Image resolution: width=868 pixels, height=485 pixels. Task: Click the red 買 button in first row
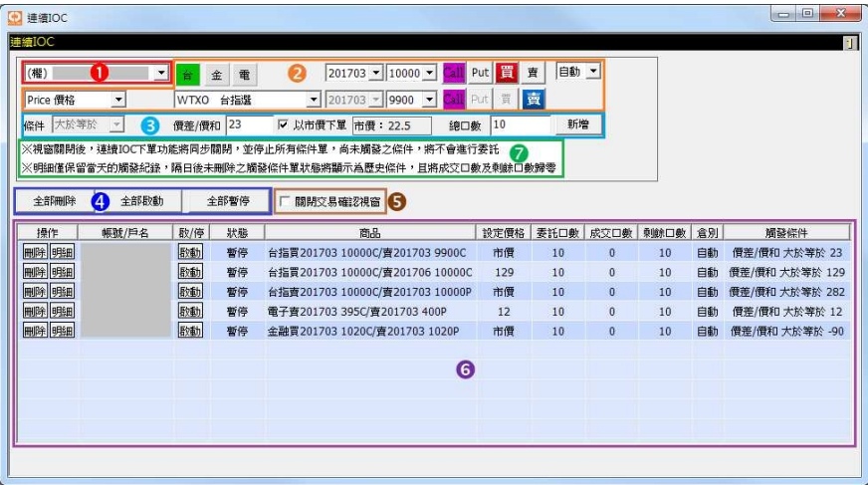point(506,73)
